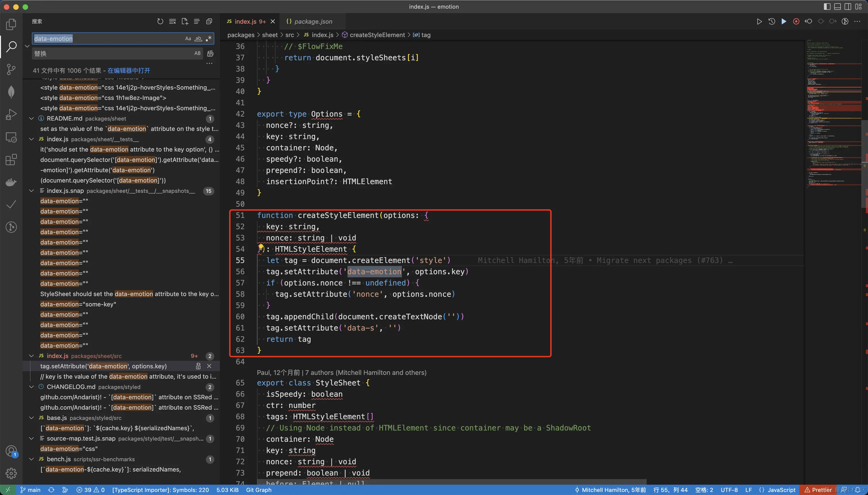
Task: Toggle Match Case option in search box
Action: point(188,38)
